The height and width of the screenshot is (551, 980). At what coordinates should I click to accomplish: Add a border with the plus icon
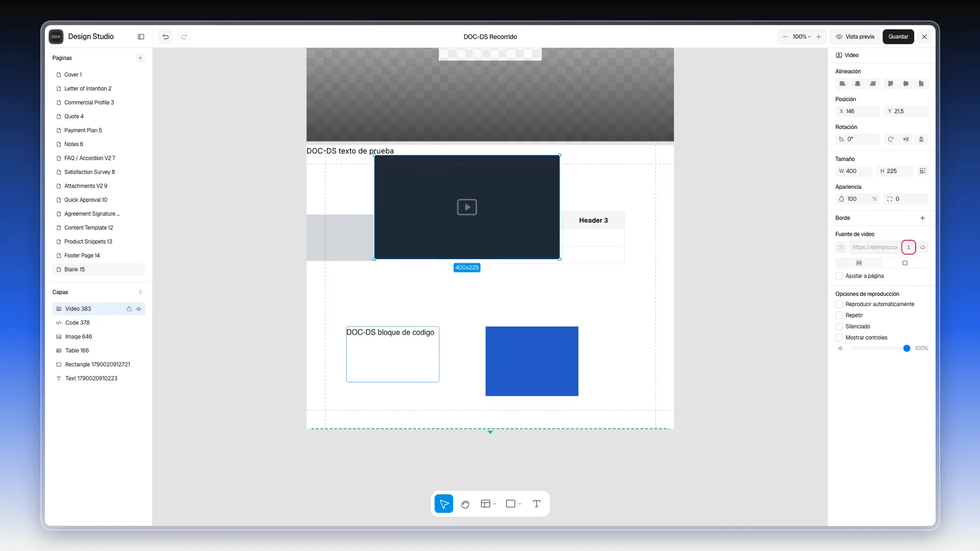click(922, 218)
